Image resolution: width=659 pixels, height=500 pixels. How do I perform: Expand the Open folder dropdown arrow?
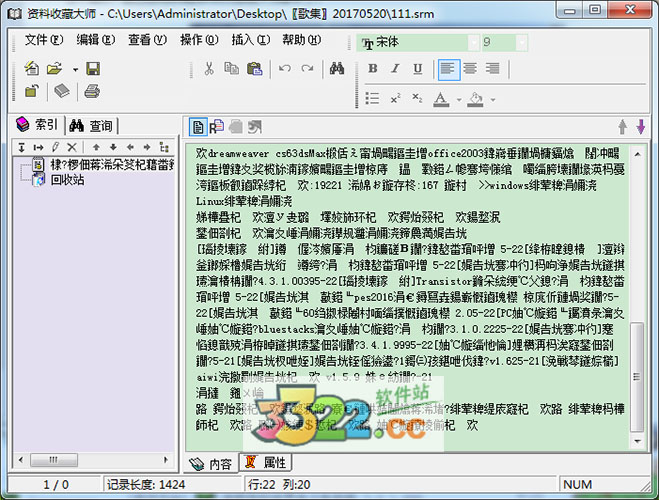coord(75,69)
